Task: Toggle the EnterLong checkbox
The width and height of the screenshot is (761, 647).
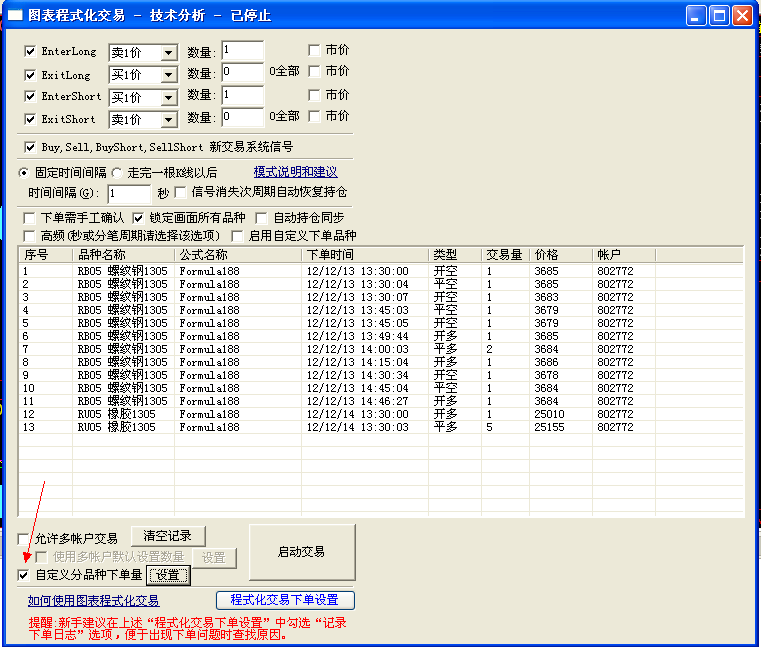Action: click(30, 51)
